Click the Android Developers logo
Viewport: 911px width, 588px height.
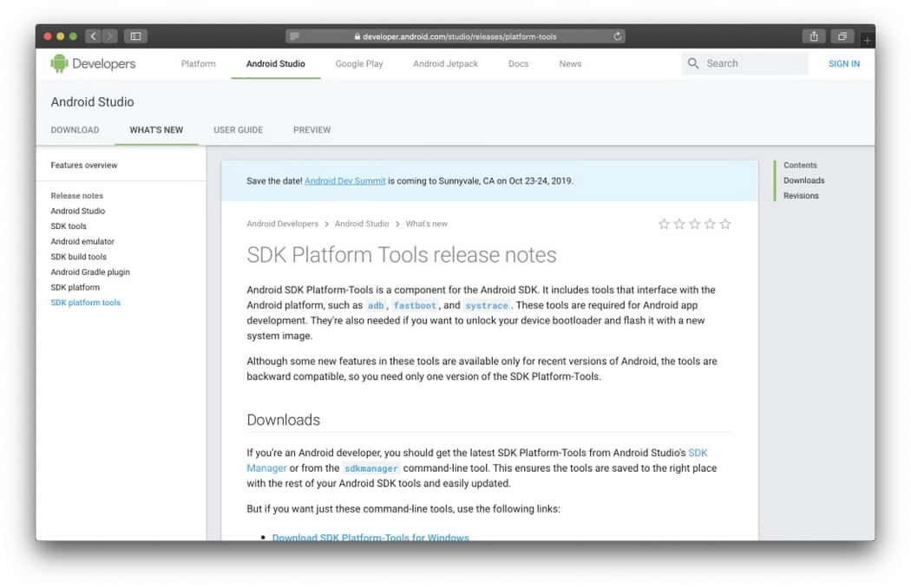pos(93,63)
